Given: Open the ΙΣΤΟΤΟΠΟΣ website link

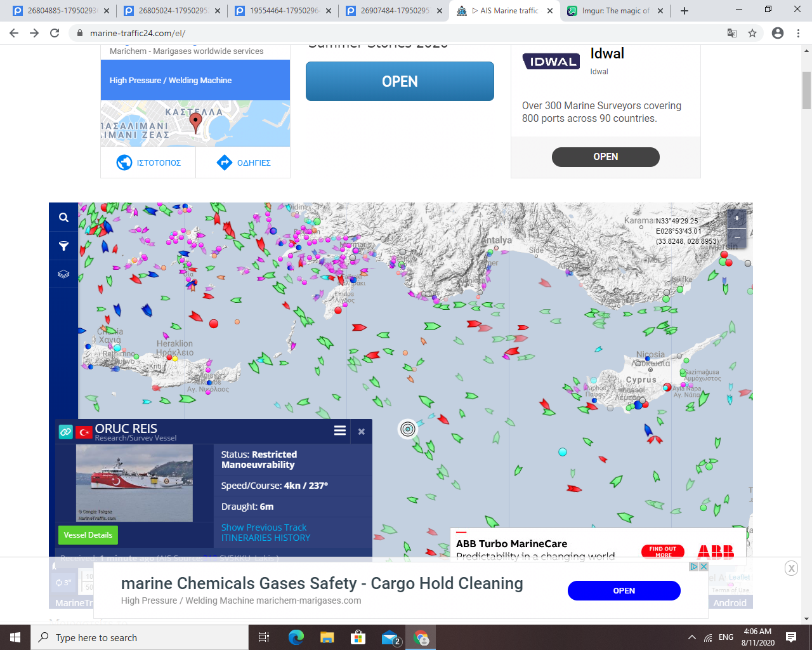Looking at the screenshot, I should point(148,162).
